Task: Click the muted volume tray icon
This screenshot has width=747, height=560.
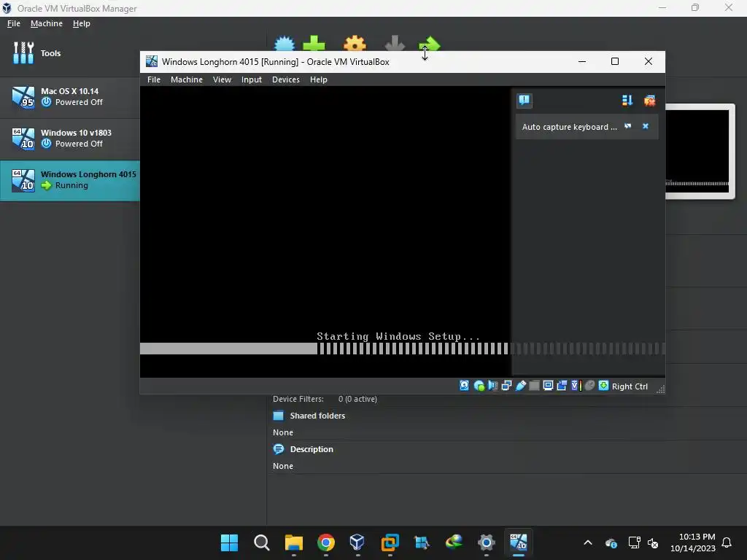Action: [x=653, y=542]
